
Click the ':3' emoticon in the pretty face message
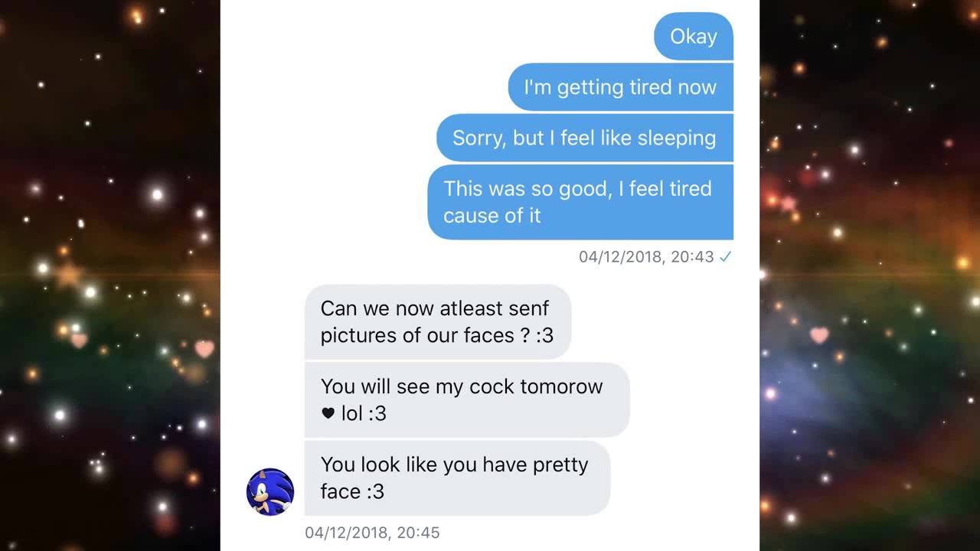point(375,492)
